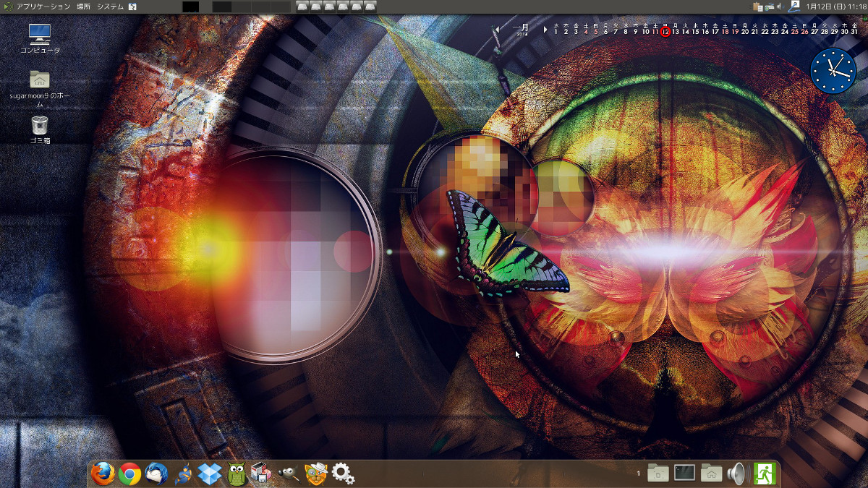Select the sugar moon9 home folder icon

click(x=40, y=88)
